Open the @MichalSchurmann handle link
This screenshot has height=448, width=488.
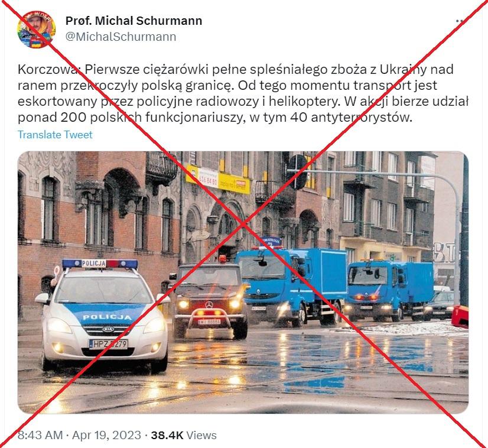(121, 37)
